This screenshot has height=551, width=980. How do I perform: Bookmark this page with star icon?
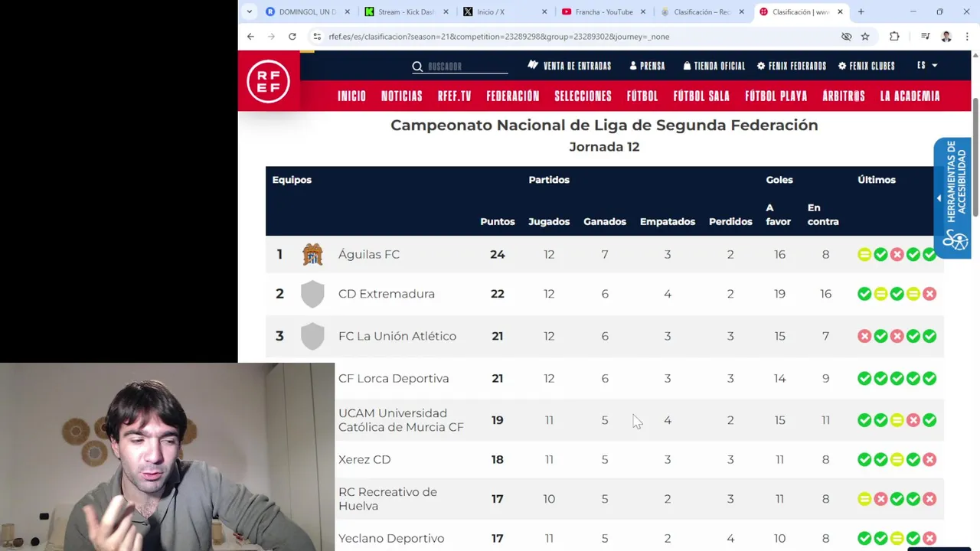(865, 36)
